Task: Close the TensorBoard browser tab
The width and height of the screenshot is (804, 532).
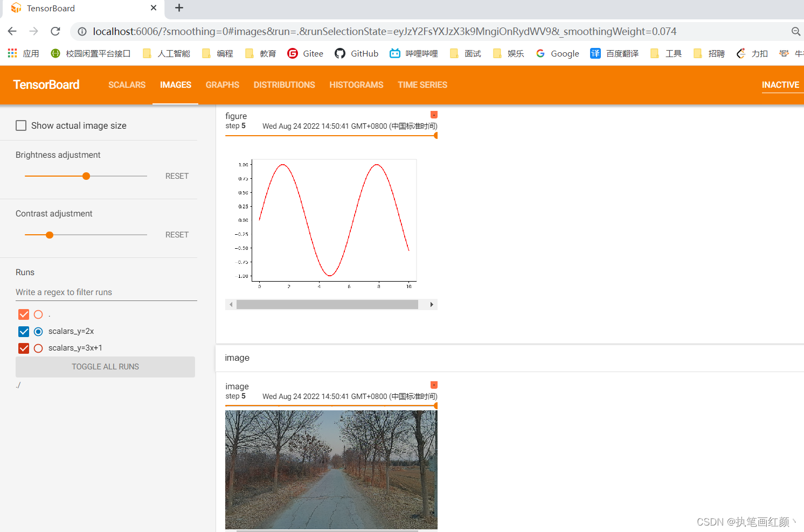Action: [154, 8]
